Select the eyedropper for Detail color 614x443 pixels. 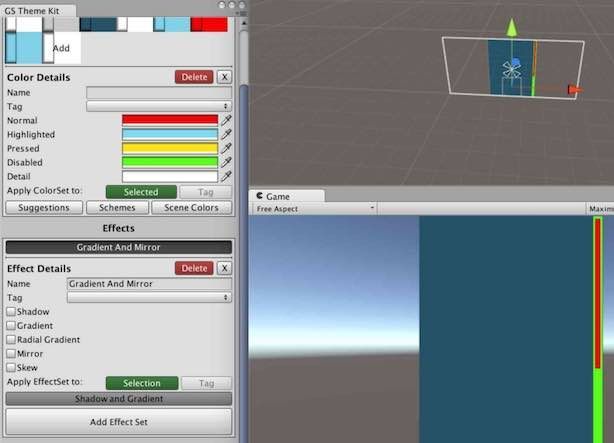click(226, 176)
